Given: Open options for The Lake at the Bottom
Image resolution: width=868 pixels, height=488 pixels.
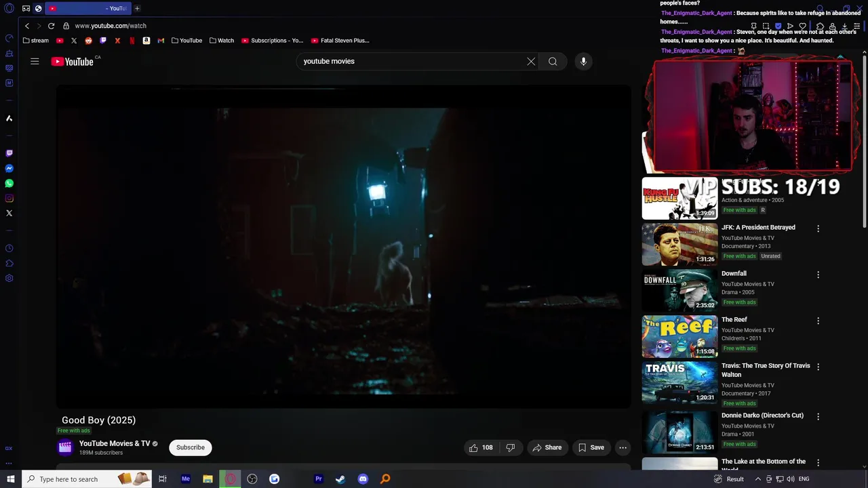Looking at the screenshot, I should (x=818, y=462).
